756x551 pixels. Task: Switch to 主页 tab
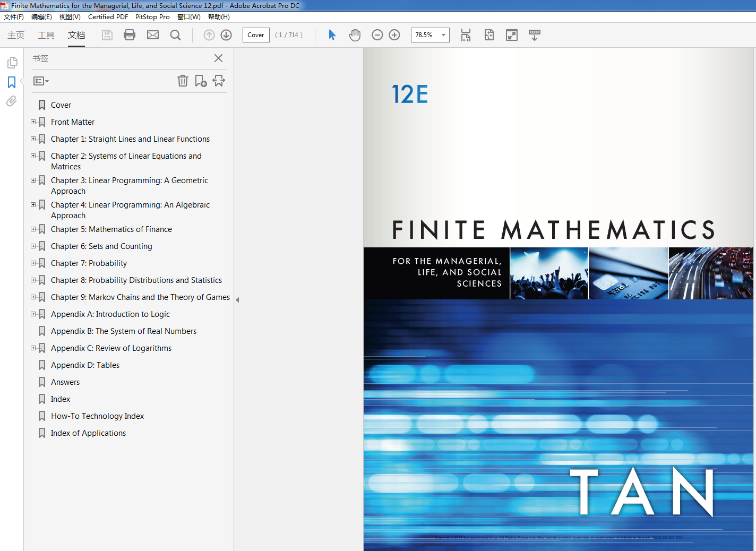coord(16,35)
